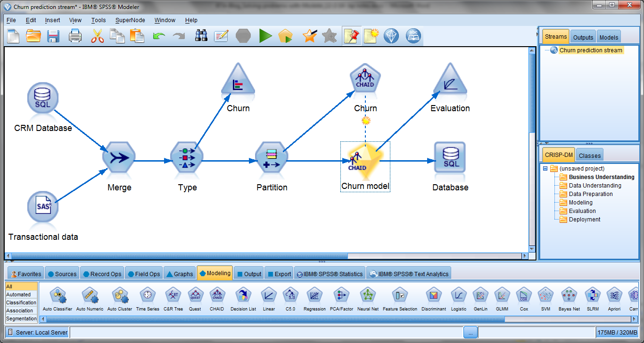
Task: Select the Transactional data SAS node
Action: click(x=42, y=206)
